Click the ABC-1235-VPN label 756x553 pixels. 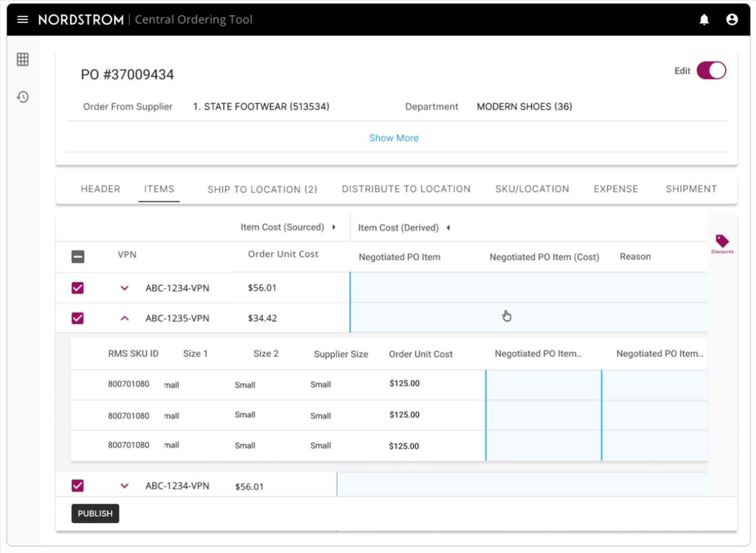click(177, 318)
